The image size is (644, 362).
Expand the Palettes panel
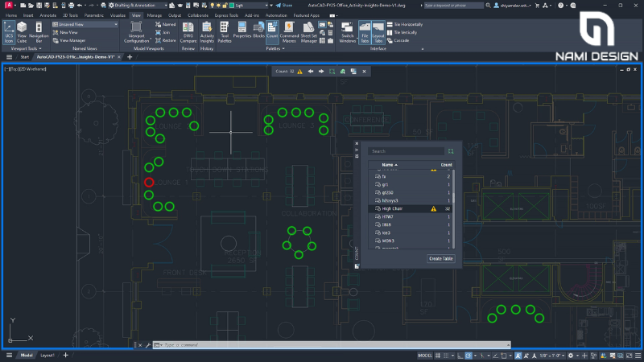[275, 48]
